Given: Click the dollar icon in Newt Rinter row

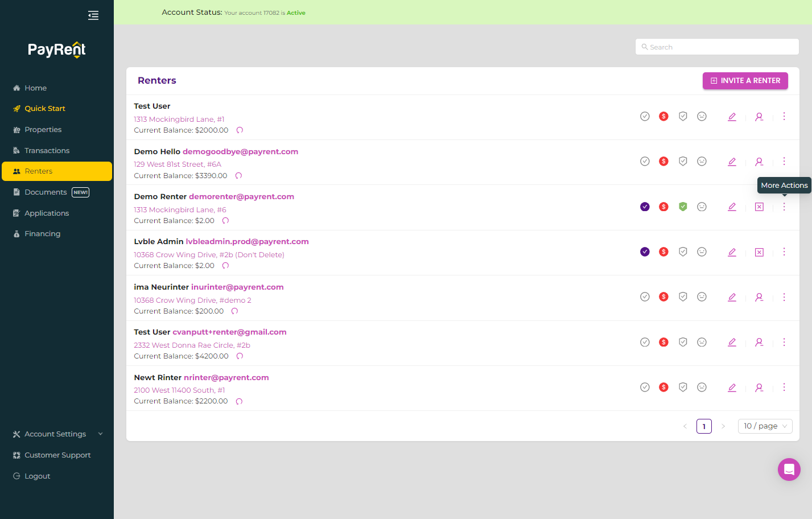Looking at the screenshot, I should pyautogui.click(x=663, y=387).
